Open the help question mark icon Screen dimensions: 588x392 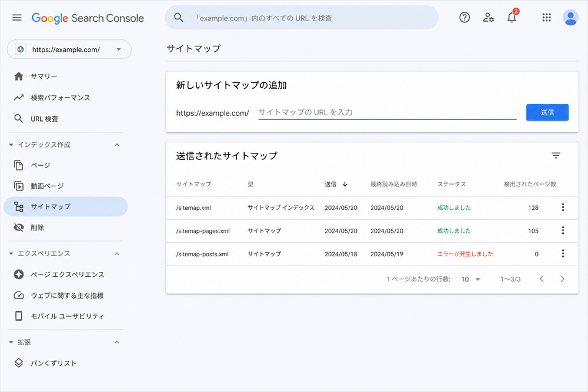[465, 18]
